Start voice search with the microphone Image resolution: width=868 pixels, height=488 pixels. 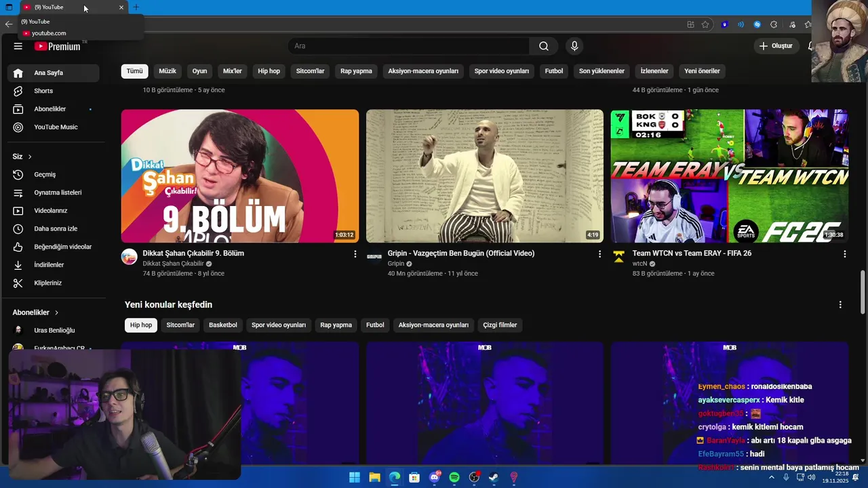click(574, 46)
